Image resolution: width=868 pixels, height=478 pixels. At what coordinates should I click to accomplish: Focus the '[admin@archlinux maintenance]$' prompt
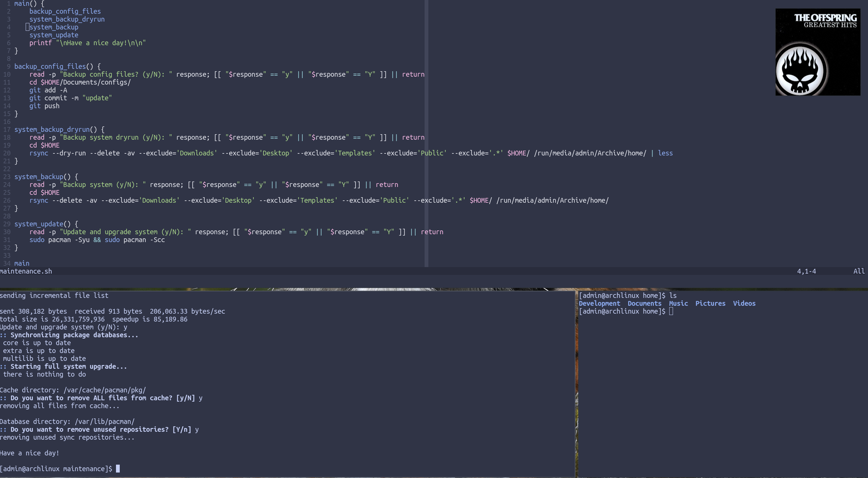[x=56, y=469]
